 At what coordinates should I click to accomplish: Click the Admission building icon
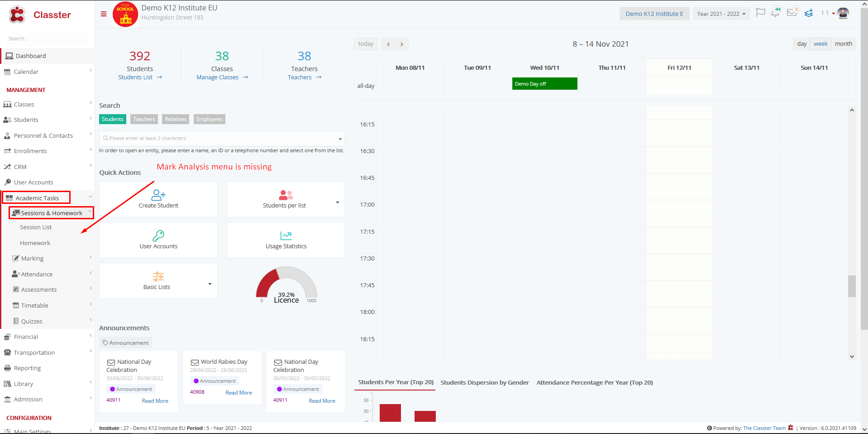[7, 399]
